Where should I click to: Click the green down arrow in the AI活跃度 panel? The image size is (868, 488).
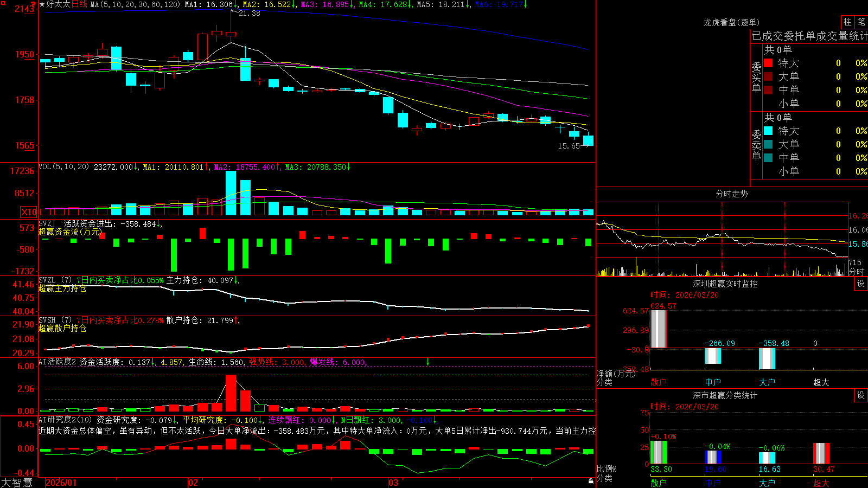pos(428,362)
